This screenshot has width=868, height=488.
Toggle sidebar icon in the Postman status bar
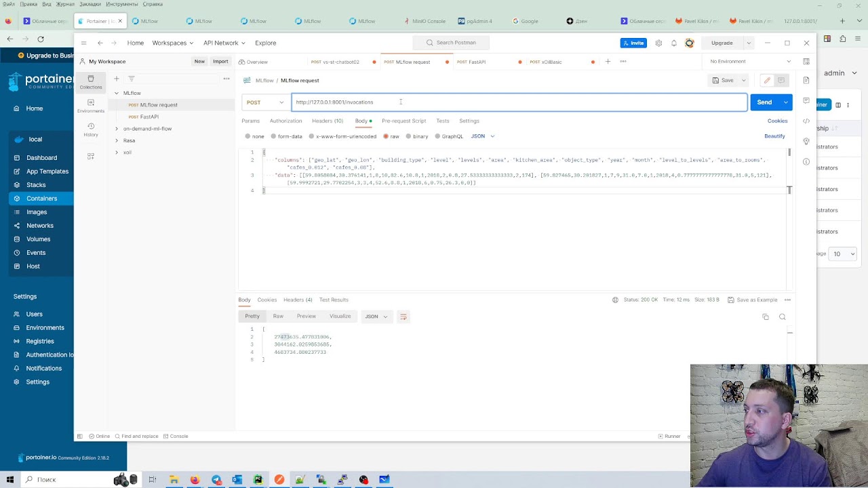80,436
